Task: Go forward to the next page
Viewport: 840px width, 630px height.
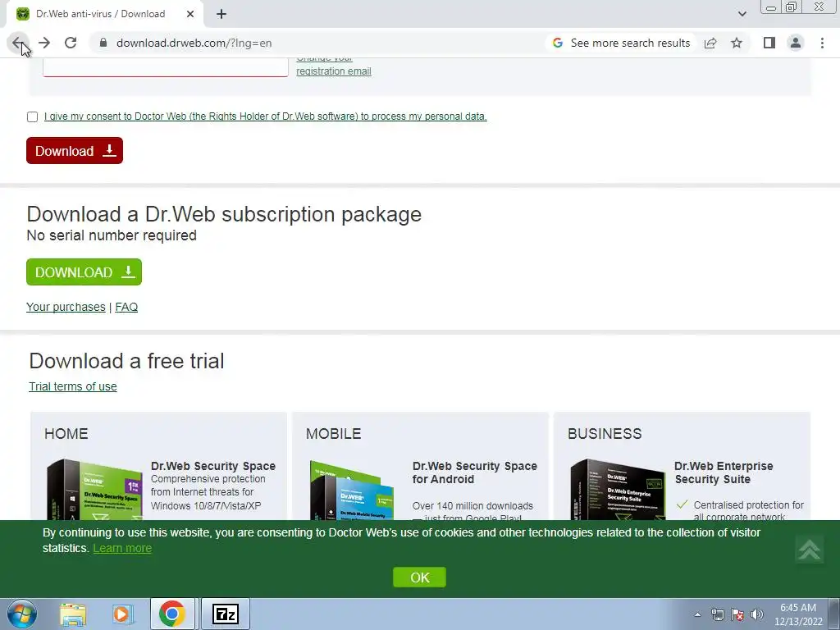Action: [x=44, y=43]
